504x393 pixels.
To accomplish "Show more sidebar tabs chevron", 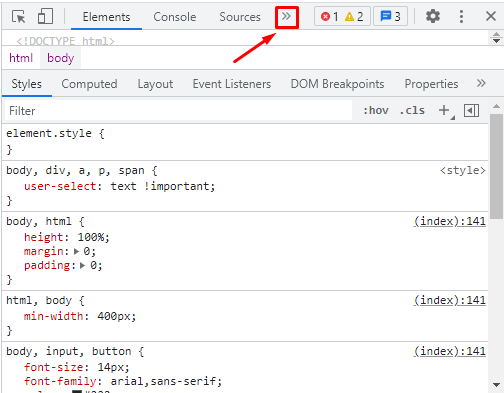I will [x=481, y=83].
